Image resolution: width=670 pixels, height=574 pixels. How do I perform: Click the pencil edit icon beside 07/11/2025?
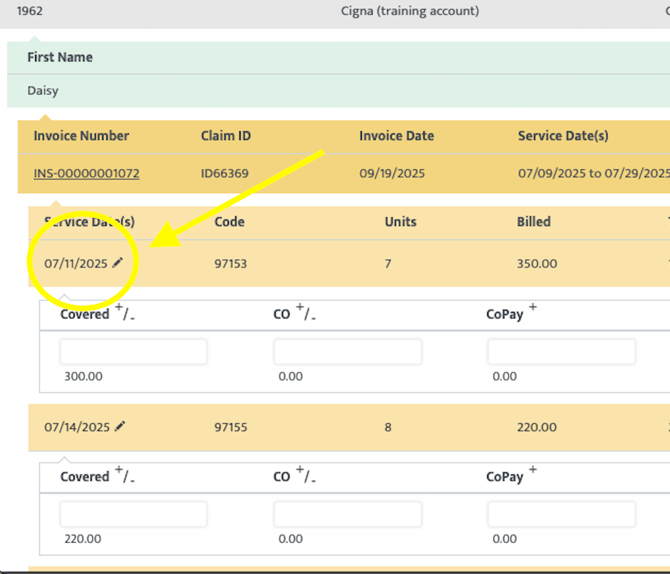118,263
